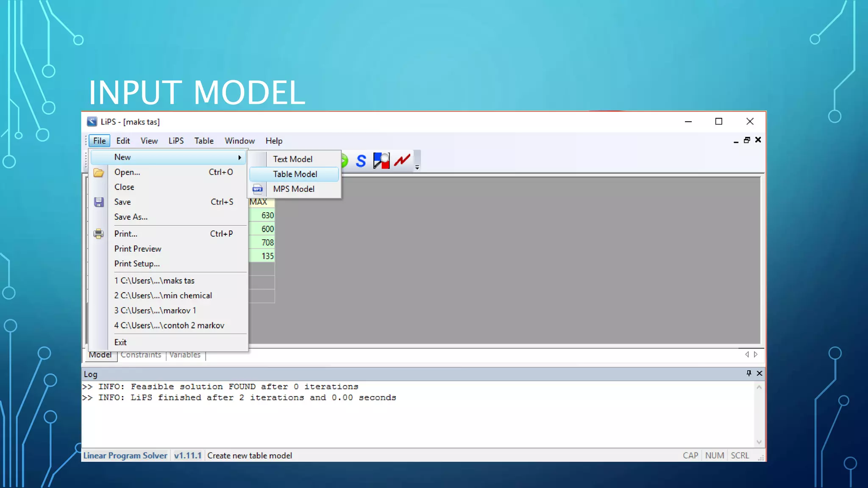868x488 pixels.
Task: Open recent file markov 1
Action: pyautogui.click(x=169, y=311)
